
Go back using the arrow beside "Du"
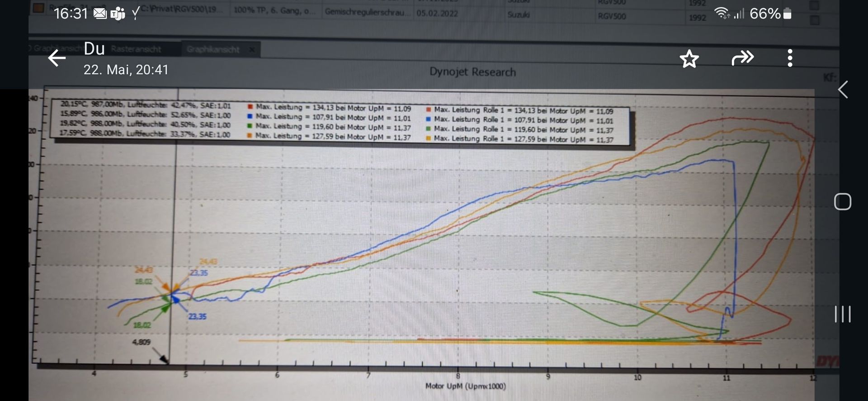[57, 58]
